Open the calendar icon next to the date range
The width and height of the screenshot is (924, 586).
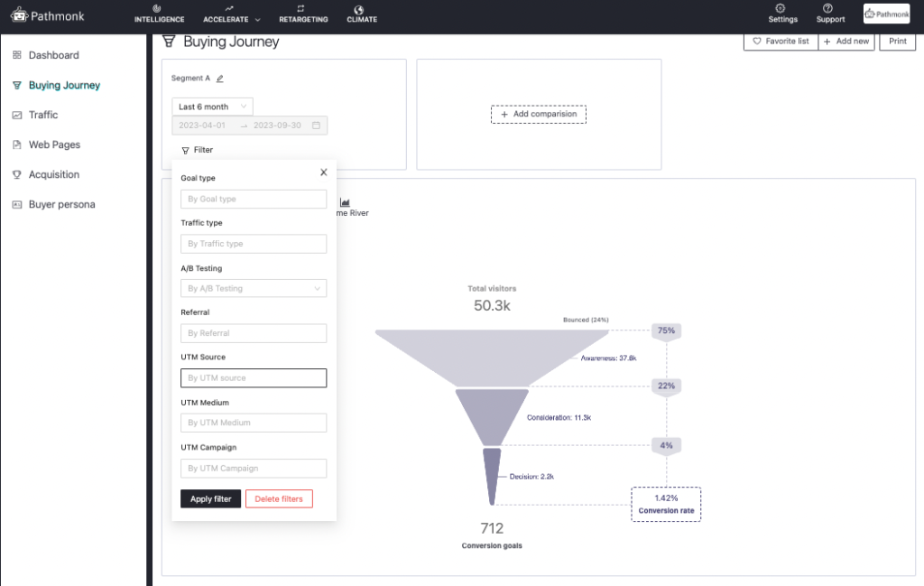point(318,126)
